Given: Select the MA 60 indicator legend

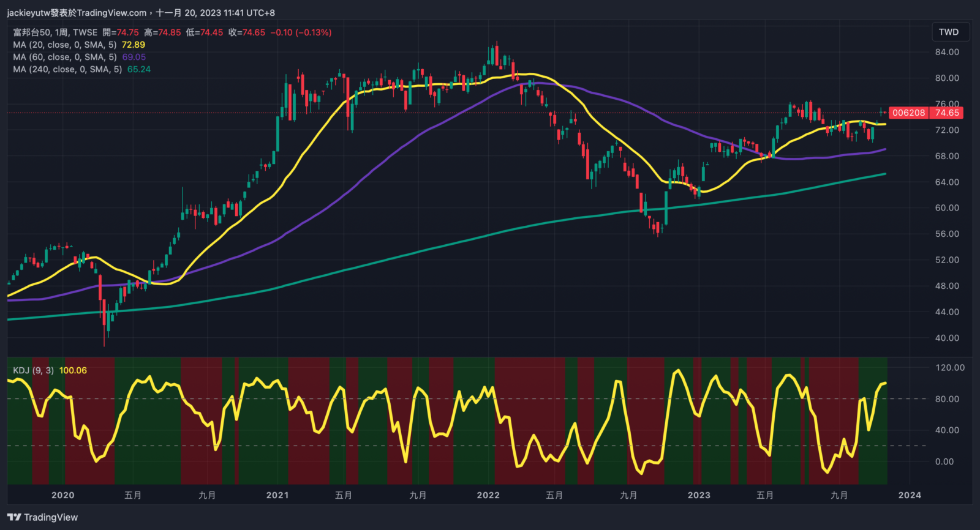Looking at the screenshot, I should pyautogui.click(x=65, y=57).
